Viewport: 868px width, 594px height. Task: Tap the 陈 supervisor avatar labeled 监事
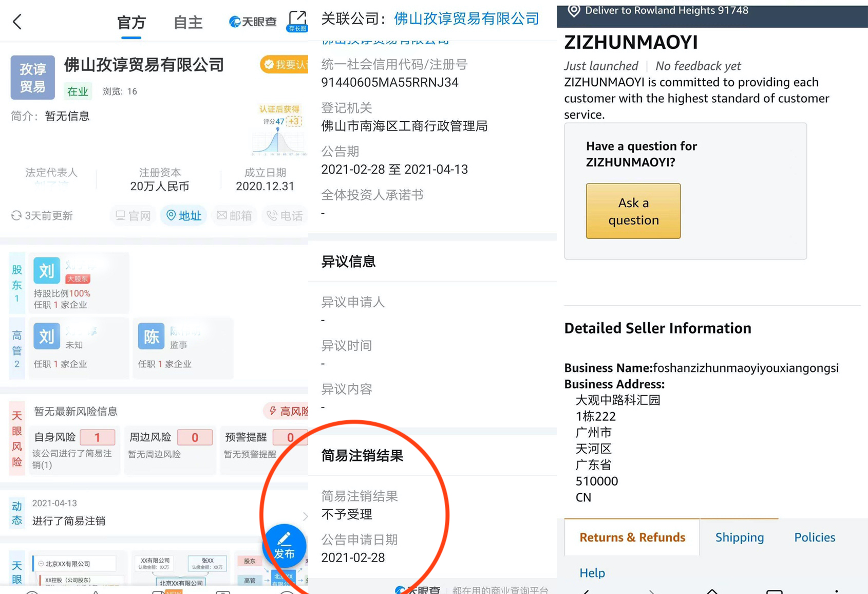(x=151, y=336)
